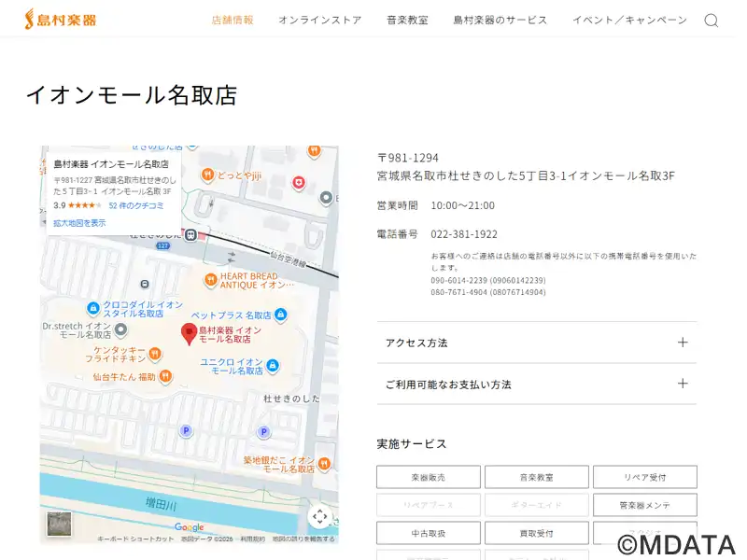Expand the ご利用可能なお支払い方法 section
The width and height of the screenshot is (747, 560).
click(536, 384)
